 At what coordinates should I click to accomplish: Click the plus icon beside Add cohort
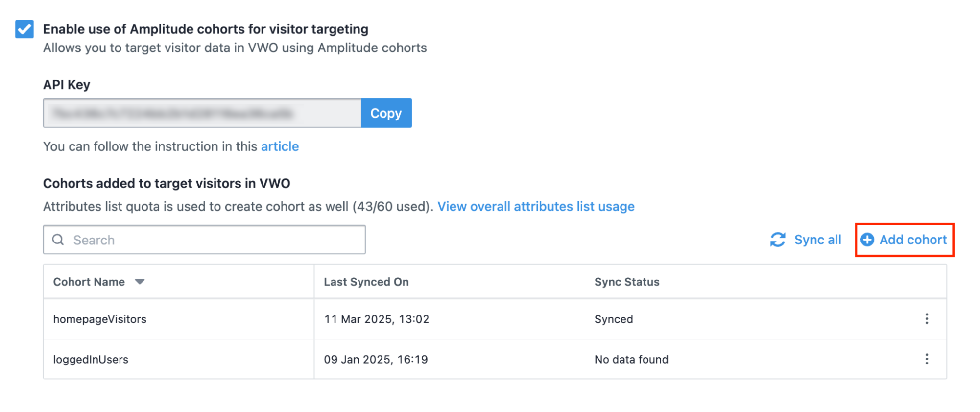point(867,240)
